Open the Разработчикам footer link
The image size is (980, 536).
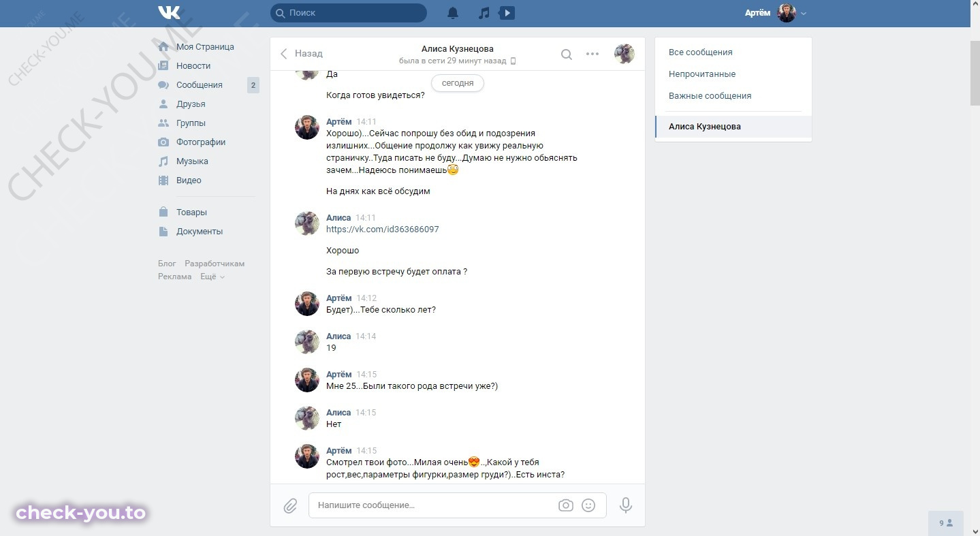(215, 264)
